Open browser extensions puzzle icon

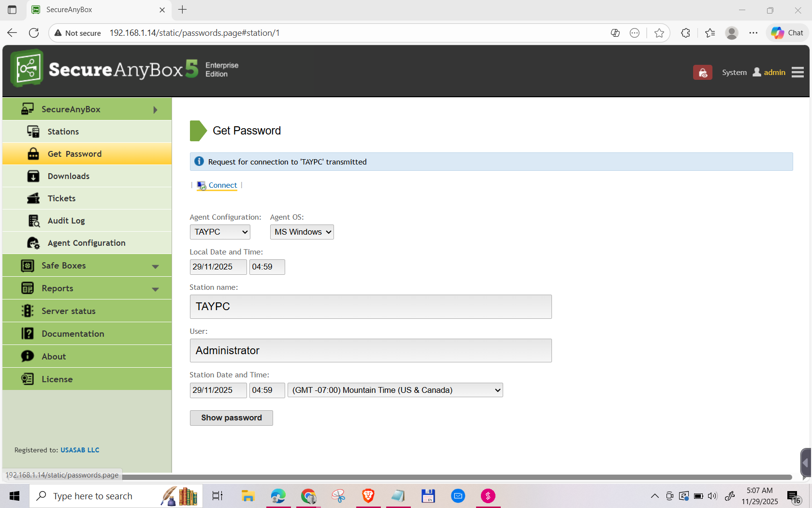click(685, 33)
